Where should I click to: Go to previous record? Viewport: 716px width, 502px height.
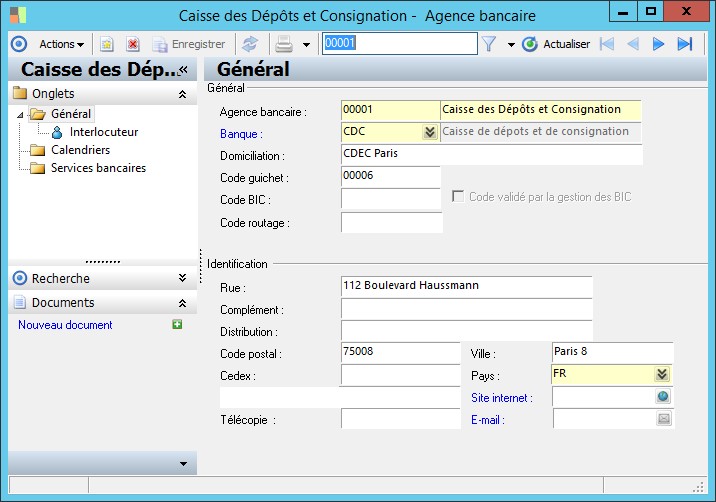coord(632,44)
